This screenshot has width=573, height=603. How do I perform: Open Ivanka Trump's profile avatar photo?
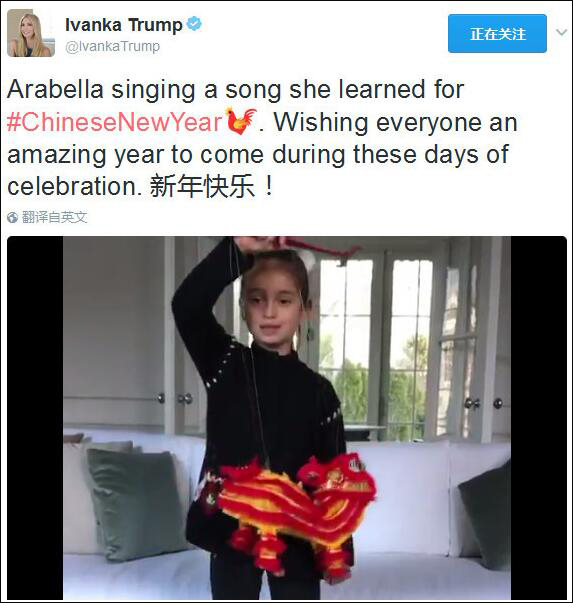[x=31, y=33]
